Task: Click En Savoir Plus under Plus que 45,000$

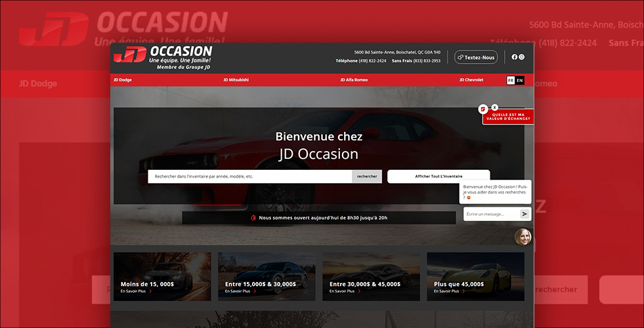Action: pyautogui.click(x=449, y=291)
